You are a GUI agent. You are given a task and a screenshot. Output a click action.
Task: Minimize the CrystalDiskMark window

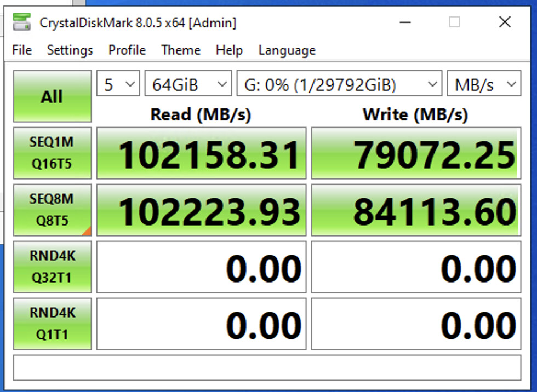[405, 22]
